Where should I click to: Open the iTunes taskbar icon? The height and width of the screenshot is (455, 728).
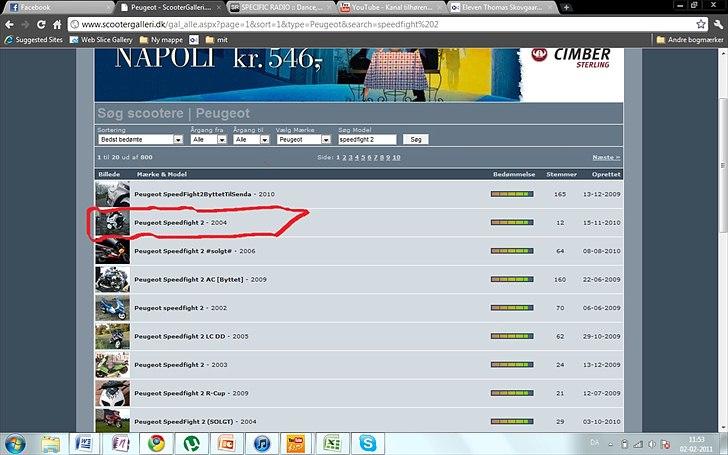[x=261, y=443]
